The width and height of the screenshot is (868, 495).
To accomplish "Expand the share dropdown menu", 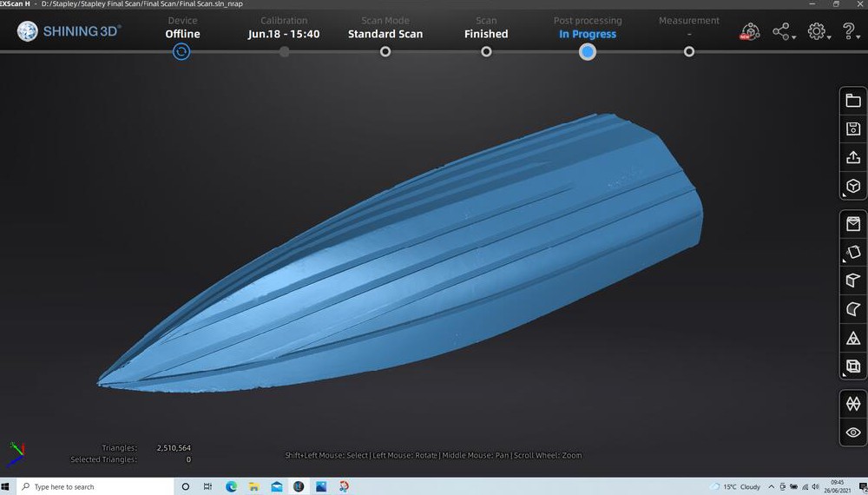I will click(x=783, y=33).
